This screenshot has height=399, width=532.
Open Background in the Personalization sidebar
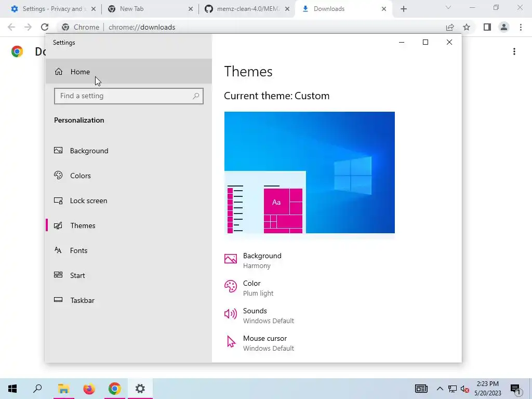tap(129, 151)
